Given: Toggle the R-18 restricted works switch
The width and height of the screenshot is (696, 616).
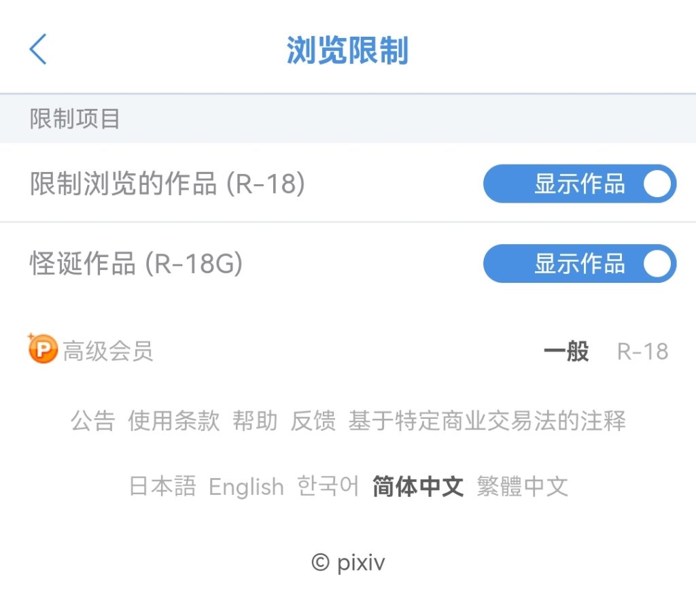Looking at the screenshot, I should [x=579, y=184].
